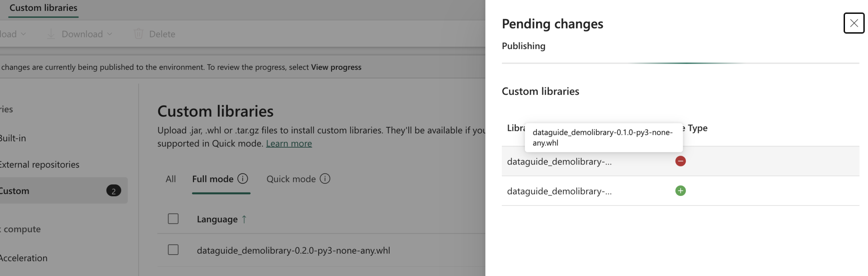Image resolution: width=868 pixels, height=276 pixels.
Task: Click the Custom count badge 2
Action: [114, 191]
